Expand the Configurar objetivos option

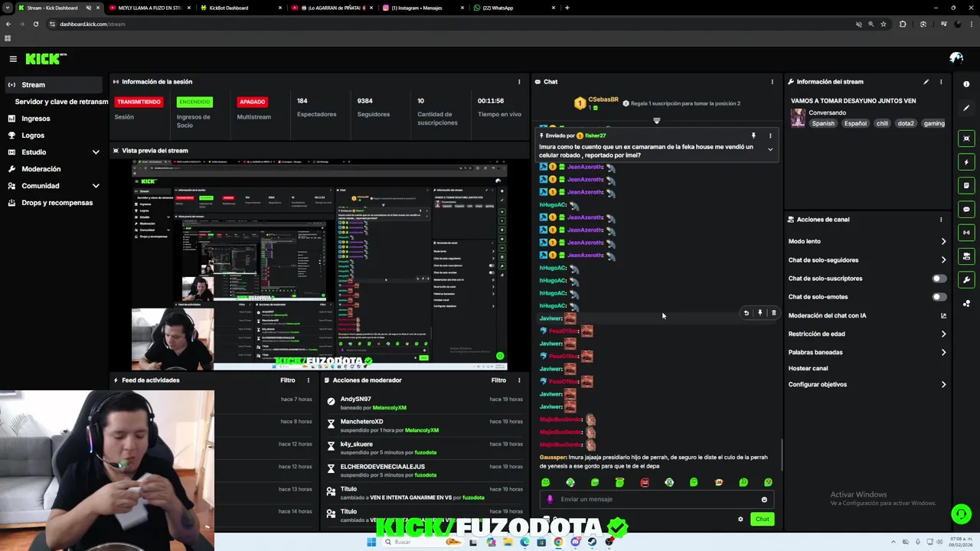943,384
